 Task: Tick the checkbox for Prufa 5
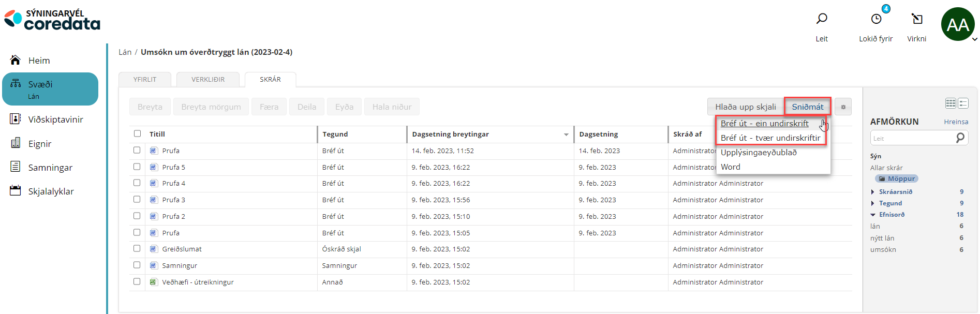[x=137, y=167]
